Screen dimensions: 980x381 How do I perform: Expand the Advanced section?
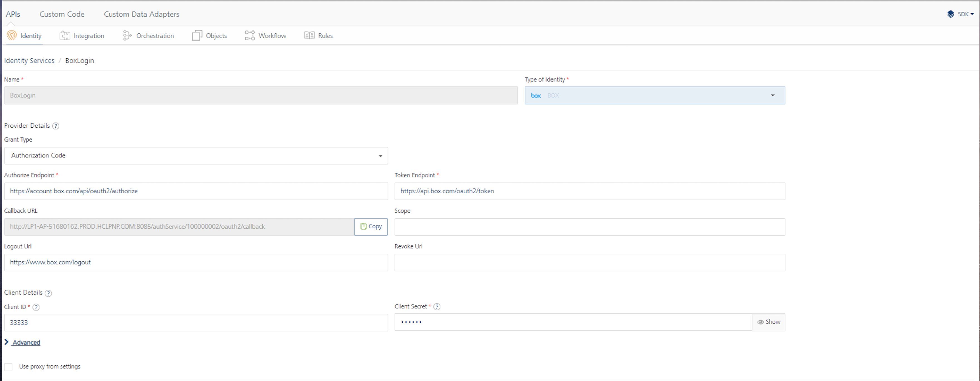pos(26,343)
